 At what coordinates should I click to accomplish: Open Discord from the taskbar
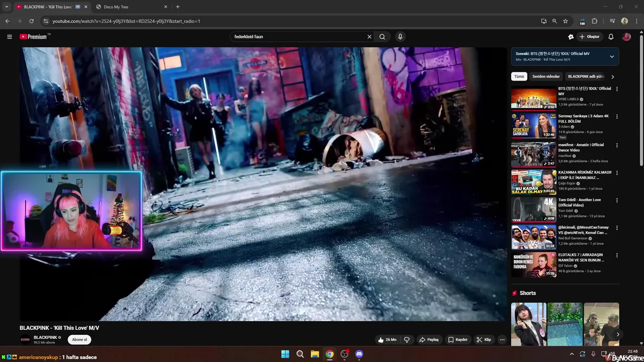click(359, 354)
